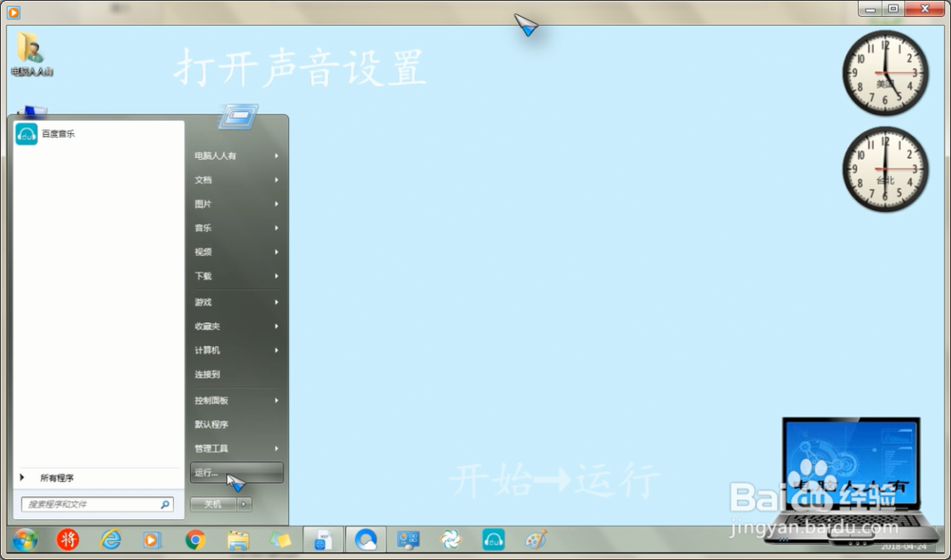The height and width of the screenshot is (560, 951).
Task: Expand the 控制面板 submenu arrow
Action: pyautogui.click(x=277, y=400)
